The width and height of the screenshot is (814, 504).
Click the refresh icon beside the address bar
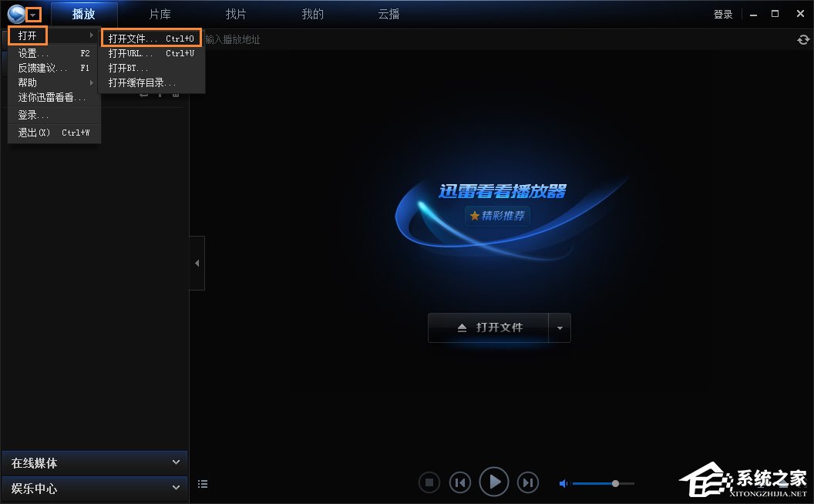[x=805, y=39]
